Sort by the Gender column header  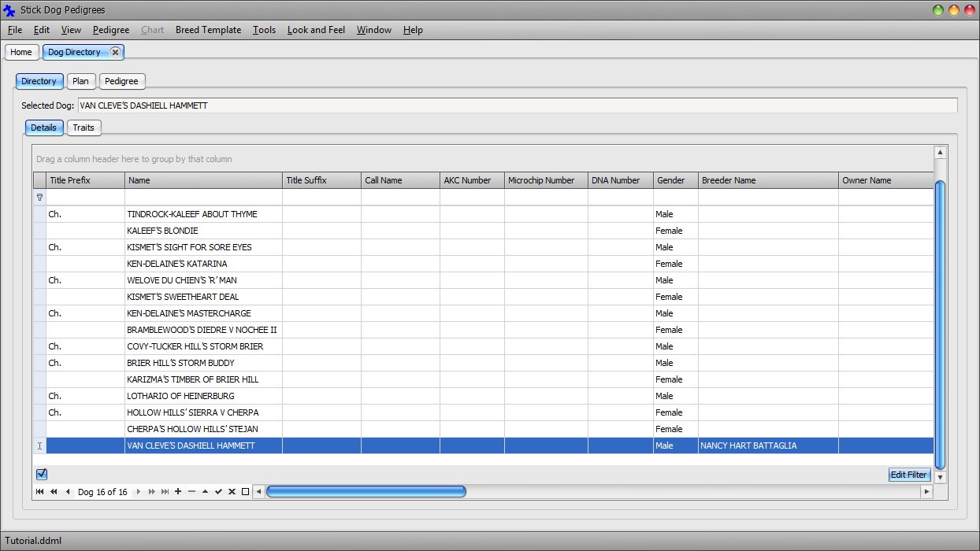(674, 180)
